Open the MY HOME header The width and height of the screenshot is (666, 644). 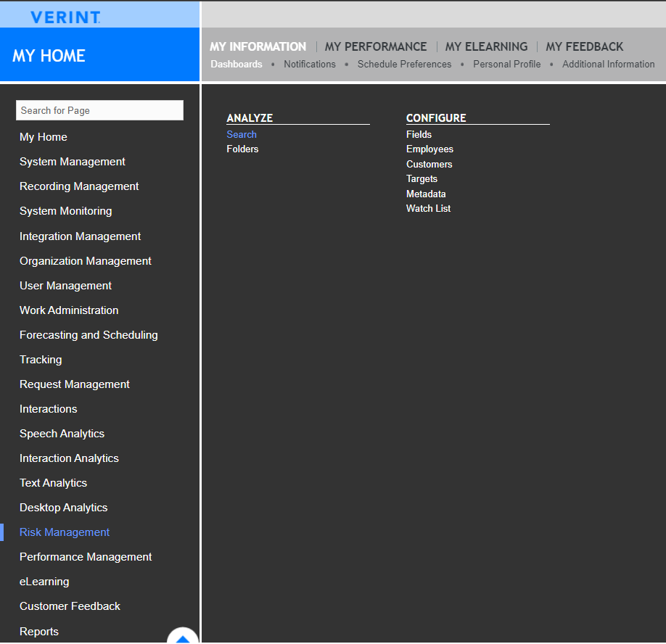click(49, 56)
